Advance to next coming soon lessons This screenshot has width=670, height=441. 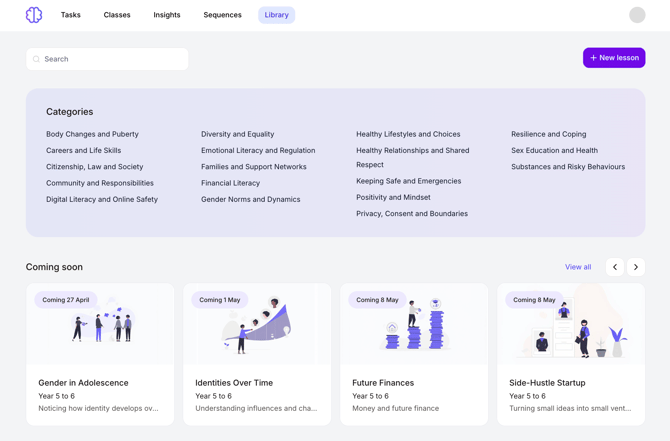(636, 267)
